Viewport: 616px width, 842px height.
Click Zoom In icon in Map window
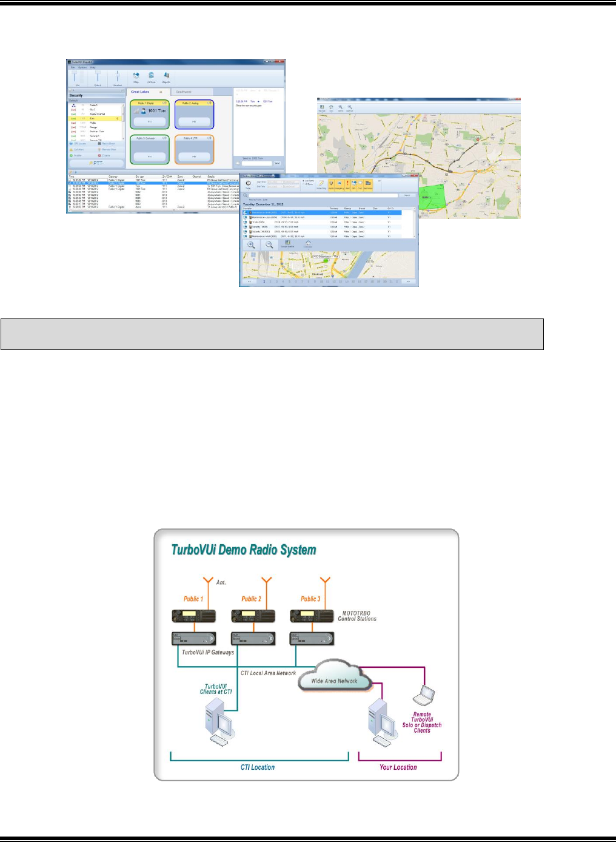coord(340,107)
